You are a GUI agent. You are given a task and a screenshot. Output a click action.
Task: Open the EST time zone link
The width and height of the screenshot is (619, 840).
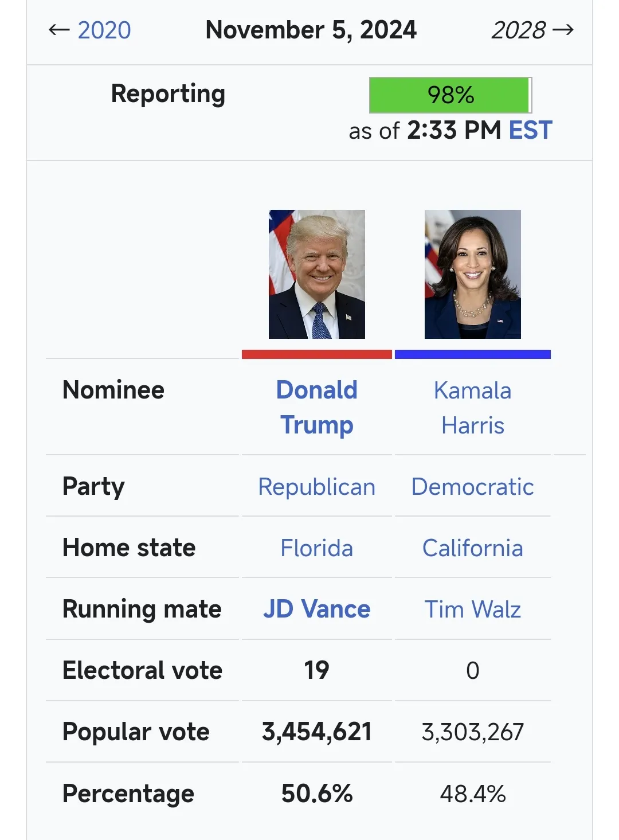click(x=530, y=131)
